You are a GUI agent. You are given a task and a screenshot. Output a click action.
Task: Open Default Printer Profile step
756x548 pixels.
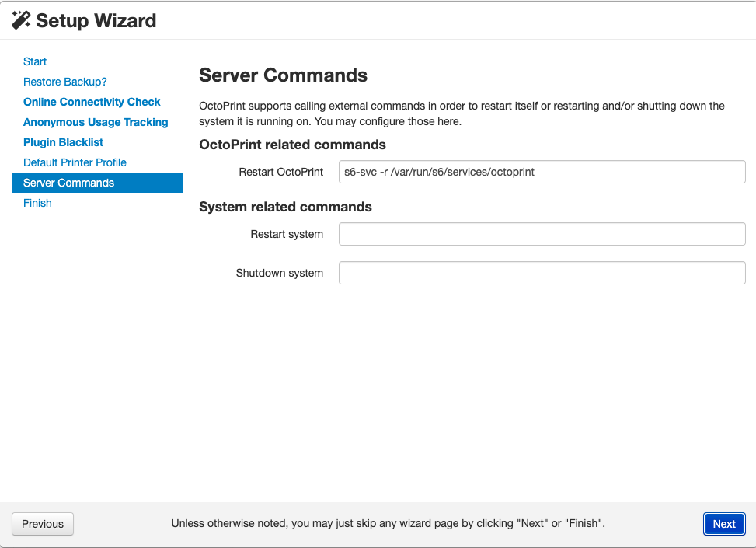[x=75, y=163]
